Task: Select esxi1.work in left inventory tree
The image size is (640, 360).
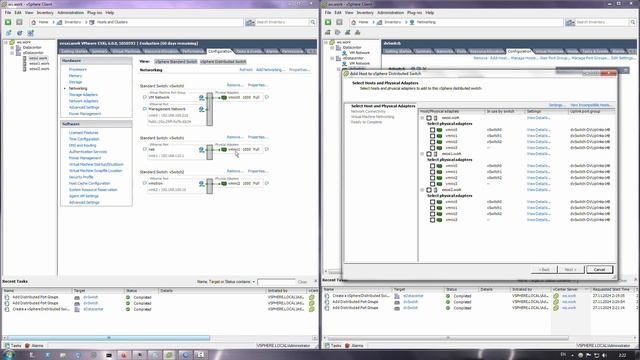Action: pyautogui.click(x=39, y=63)
